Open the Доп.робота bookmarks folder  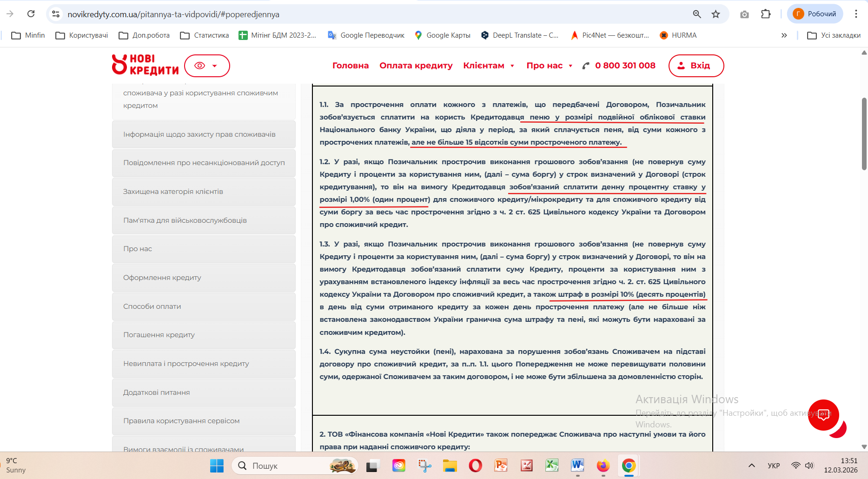(144, 35)
